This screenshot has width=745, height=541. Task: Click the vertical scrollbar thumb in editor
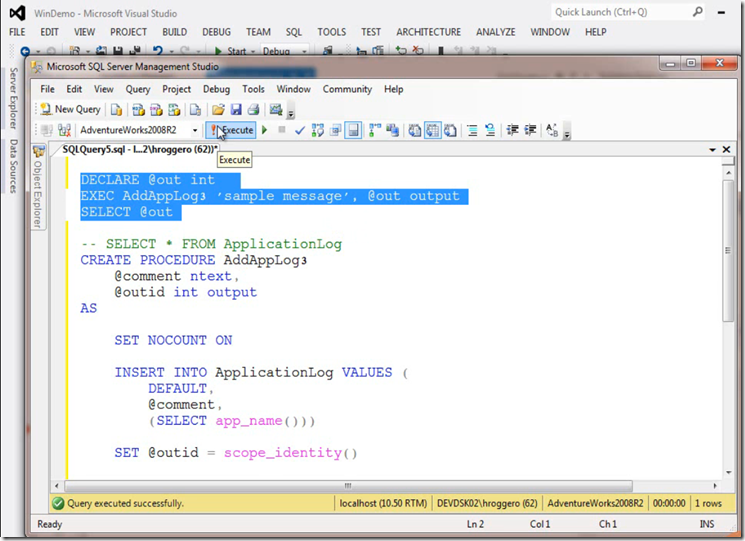coord(728,251)
